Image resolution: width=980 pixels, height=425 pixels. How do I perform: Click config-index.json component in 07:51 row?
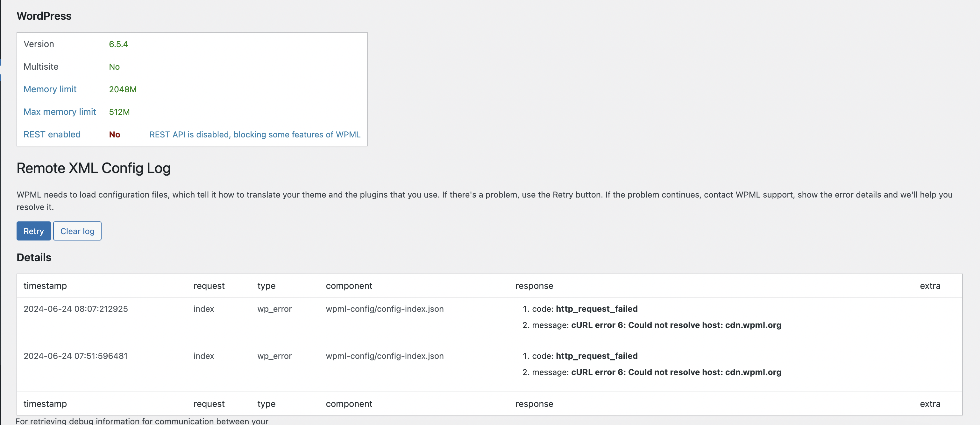click(385, 356)
